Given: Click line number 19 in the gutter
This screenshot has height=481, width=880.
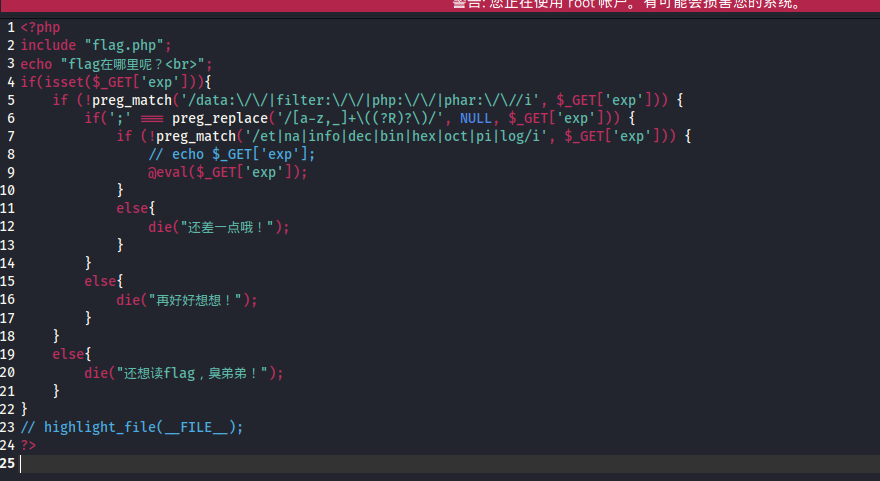Looking at the screenshot, I should [x=9, y=354].
